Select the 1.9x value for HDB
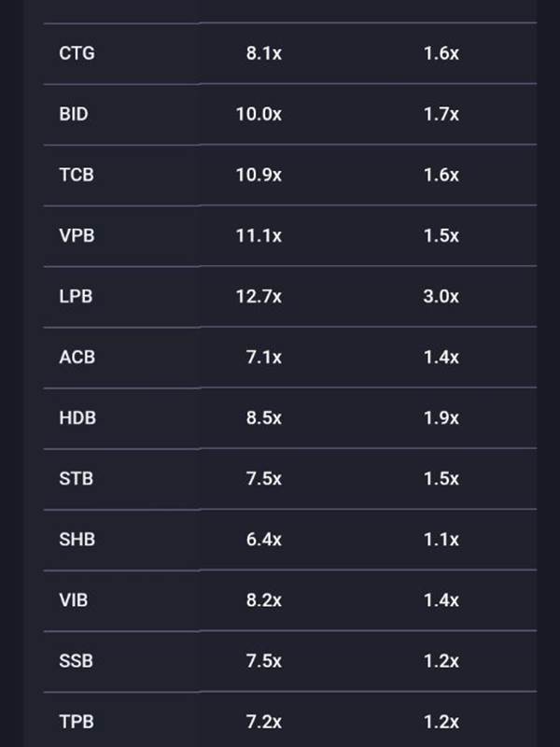This screenshot has width=560, height=747. [x=441, y=417]
